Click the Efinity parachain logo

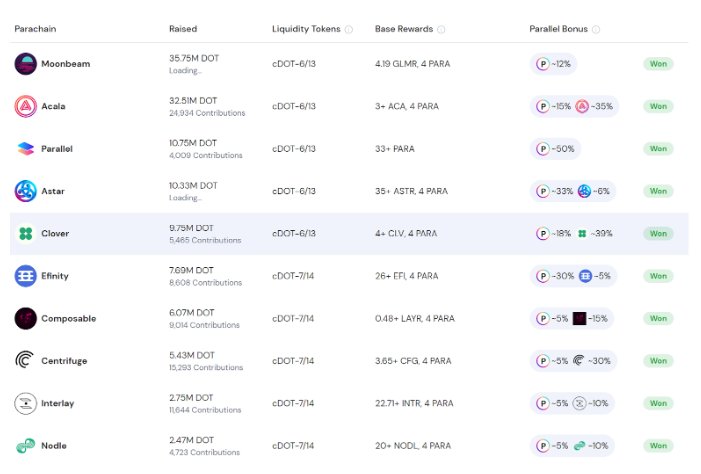[25, 276]
